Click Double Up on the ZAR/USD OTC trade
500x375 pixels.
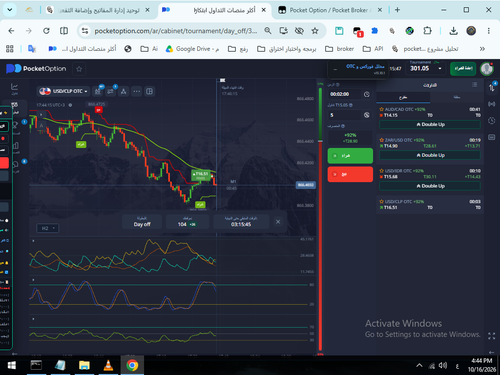[x=430, y=155]
